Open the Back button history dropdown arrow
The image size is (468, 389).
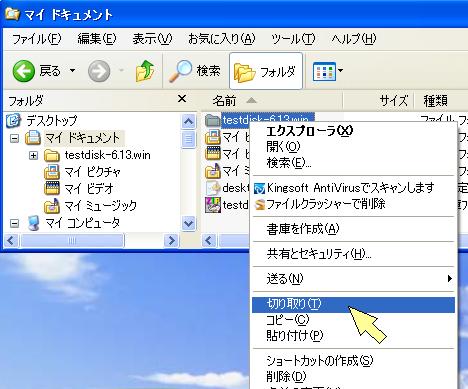pyautogui.click(x=72, y=71)
